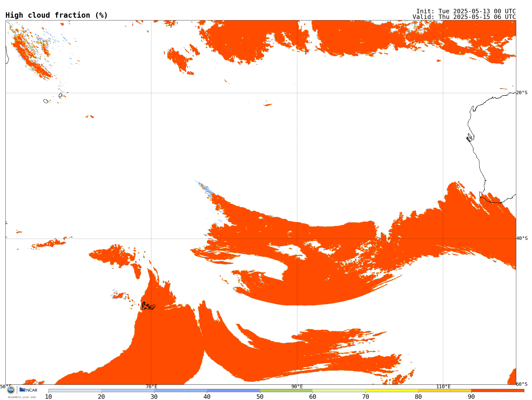Click the colorbar tick label 40
This screenshot has width=532, height=400.
207,397
